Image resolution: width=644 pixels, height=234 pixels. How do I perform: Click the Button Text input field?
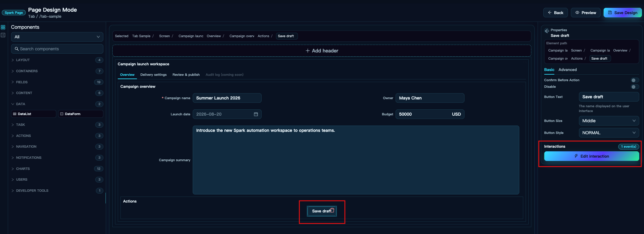tap(609, 97)
